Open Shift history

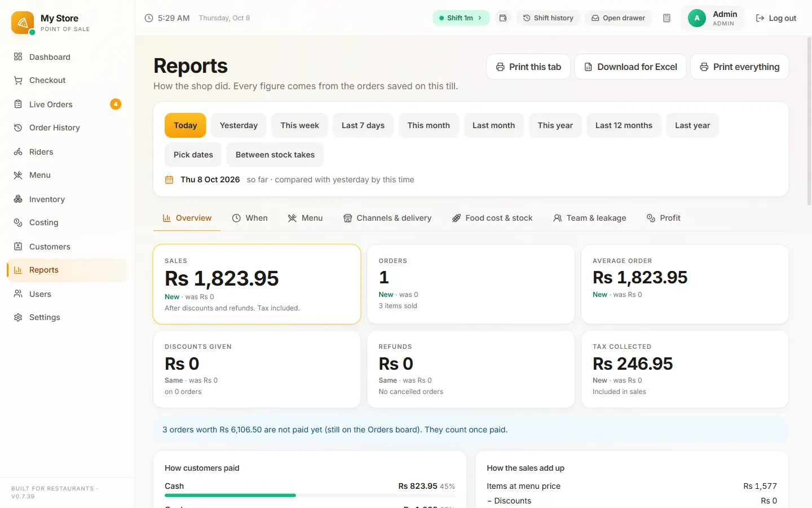click(x=548, y=18)
